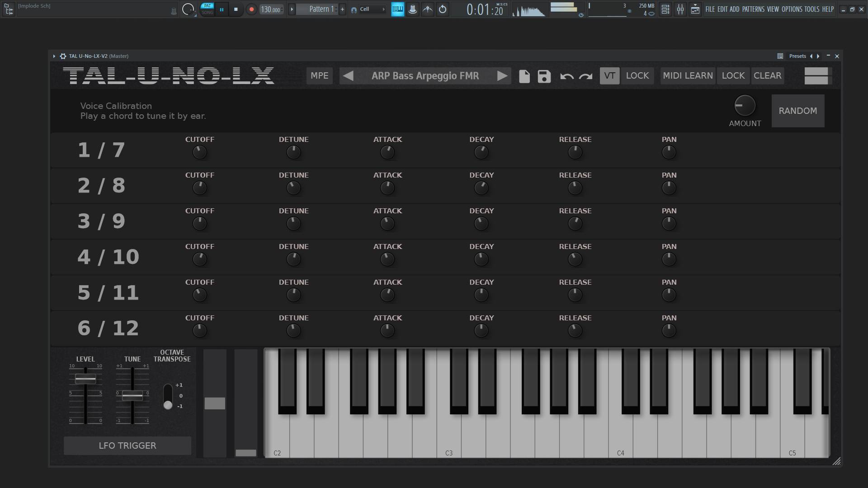Go to previous TAL preset with left triangle
Viewport: 868px width, 488px height.
[348, 76]
